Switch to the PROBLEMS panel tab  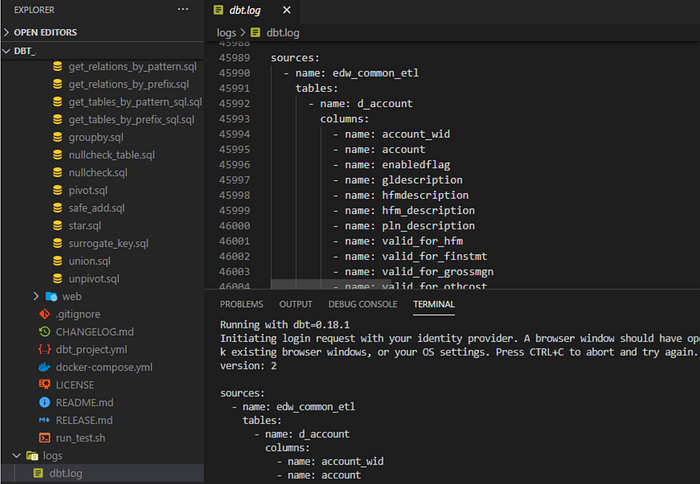pyautogui.click(x=242, y=304)
